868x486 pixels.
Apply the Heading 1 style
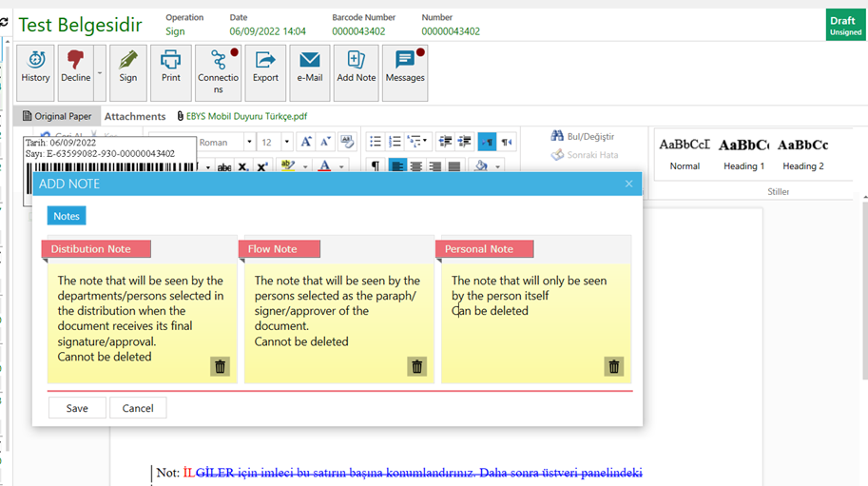point(743,153)
